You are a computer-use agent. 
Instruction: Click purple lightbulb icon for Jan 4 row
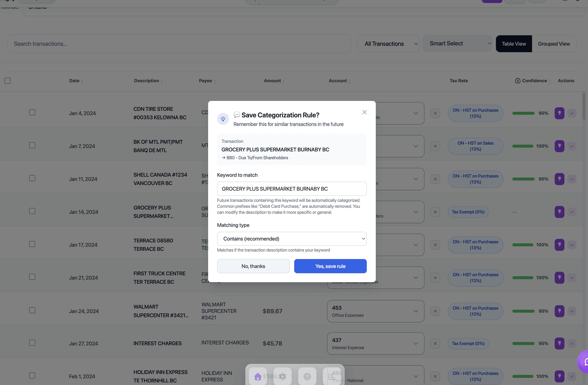click(x=559, y=113)
